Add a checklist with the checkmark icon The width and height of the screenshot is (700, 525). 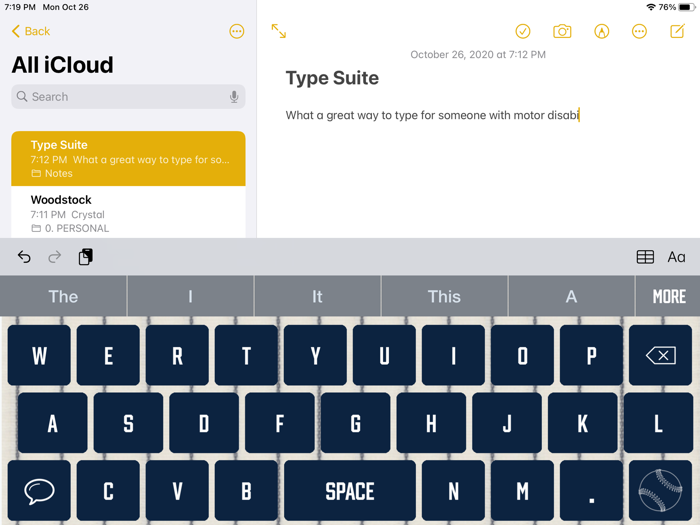(x=523, y=31)
